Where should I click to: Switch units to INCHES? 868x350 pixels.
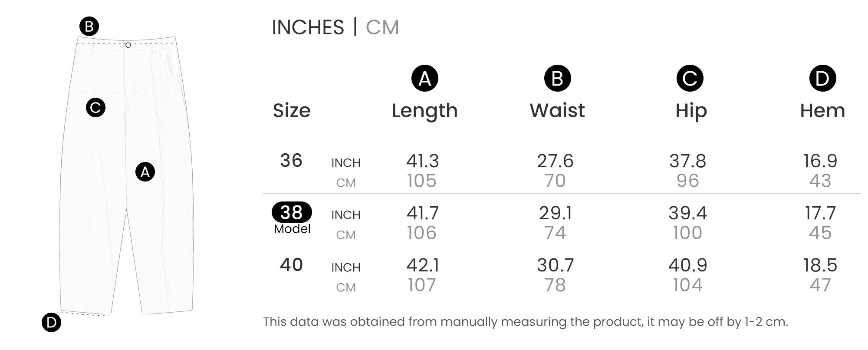308,27
